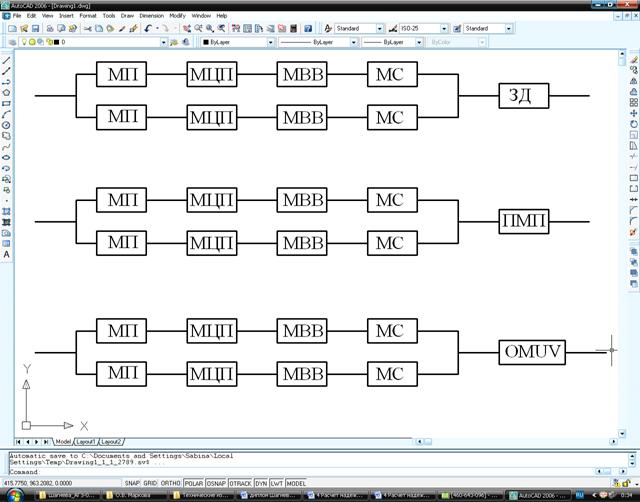Toggle ORTHO mode in status bar
The height and width of the screenshot is (502, 640).
[x=168, y=482]
